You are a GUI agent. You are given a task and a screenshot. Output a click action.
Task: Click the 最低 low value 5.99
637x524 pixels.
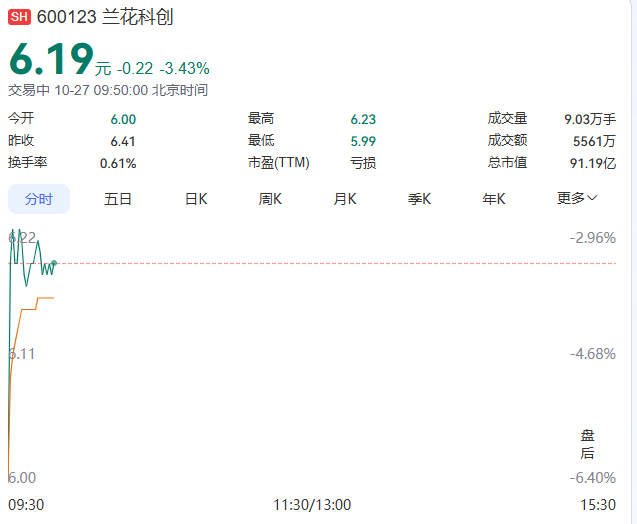point(363,141)
